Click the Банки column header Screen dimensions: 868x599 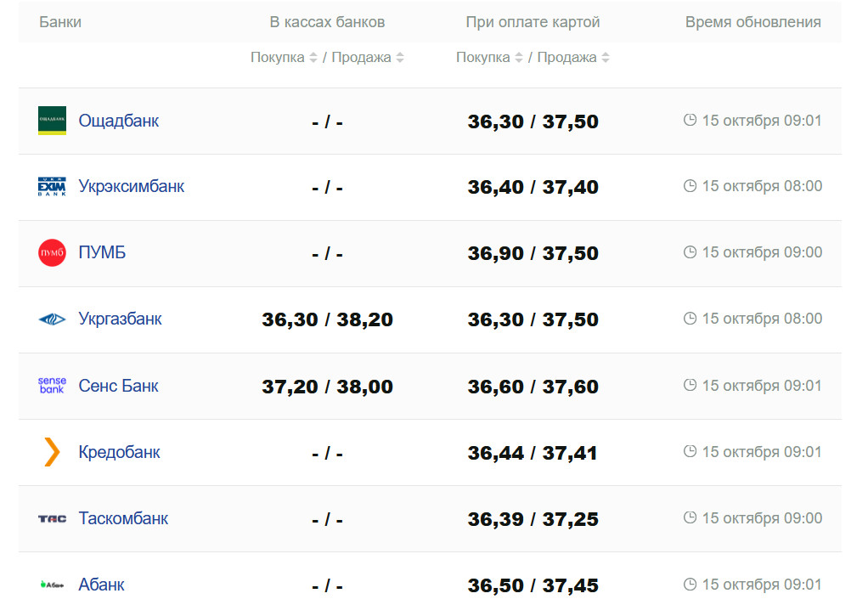[x=60, y=22]
